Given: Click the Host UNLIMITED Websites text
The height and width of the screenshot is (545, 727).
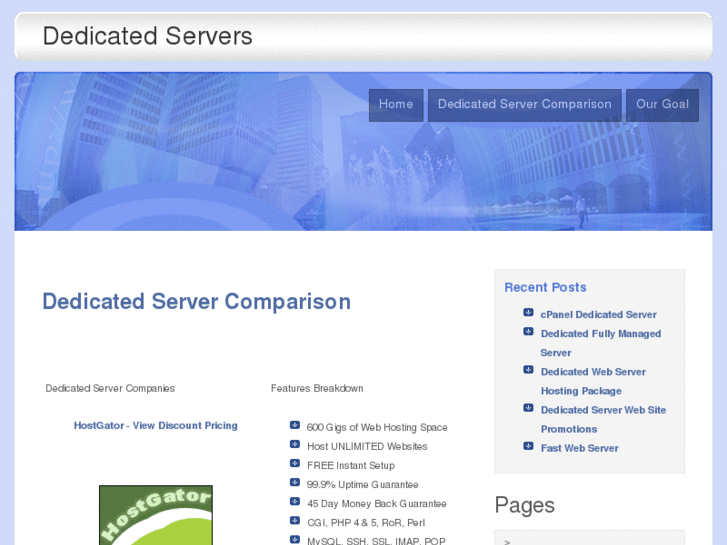Looking at the screenshot, I should [x=367, y=446].
